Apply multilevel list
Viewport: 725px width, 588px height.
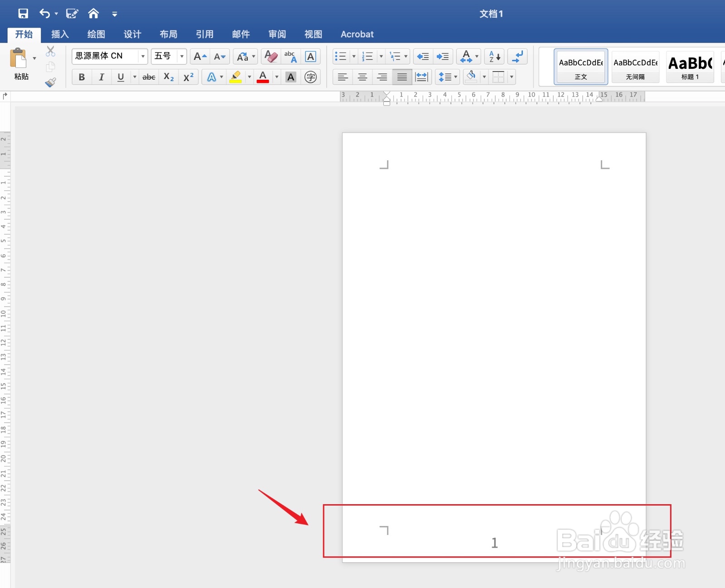[395, 57]
